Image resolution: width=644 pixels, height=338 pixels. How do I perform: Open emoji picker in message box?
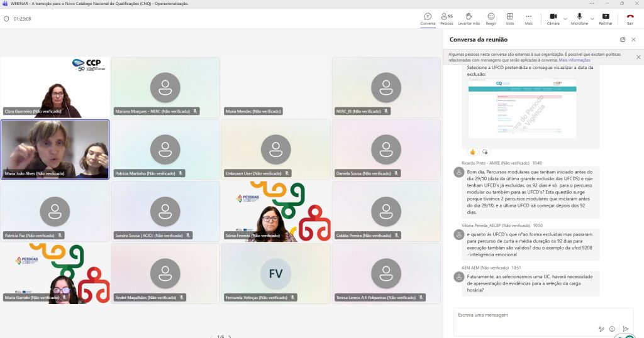click(612, 329)
